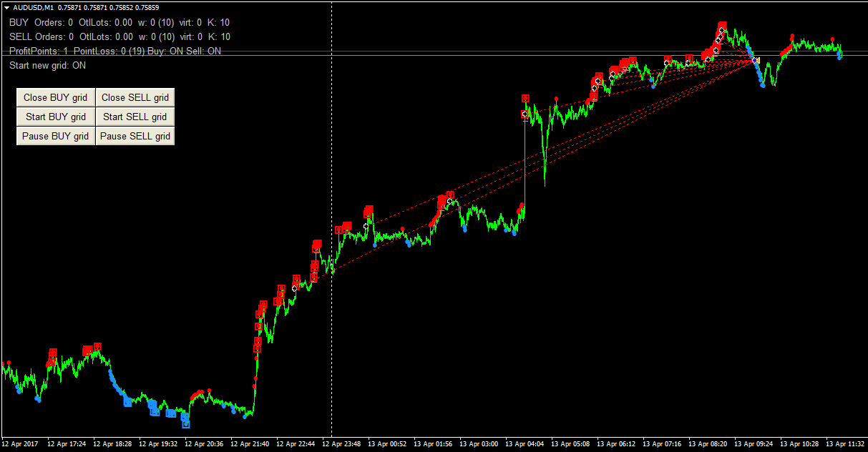Image resolution: width=868 pixels, height=452 pixels.
Task: Pause the BUY grid
Action: pos(56,136)
